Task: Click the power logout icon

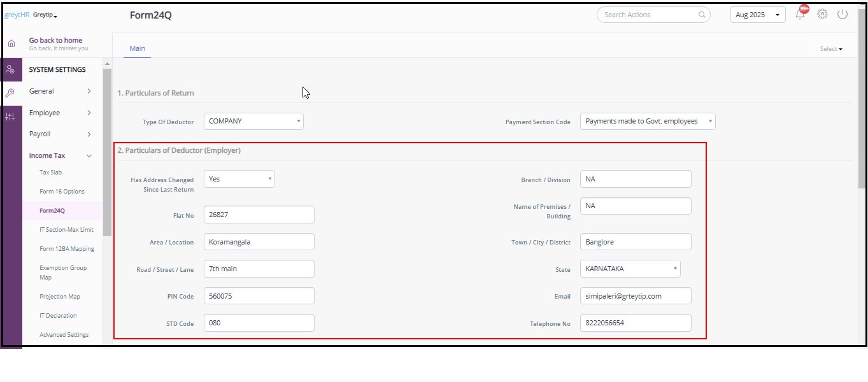Action: [843, 14]
